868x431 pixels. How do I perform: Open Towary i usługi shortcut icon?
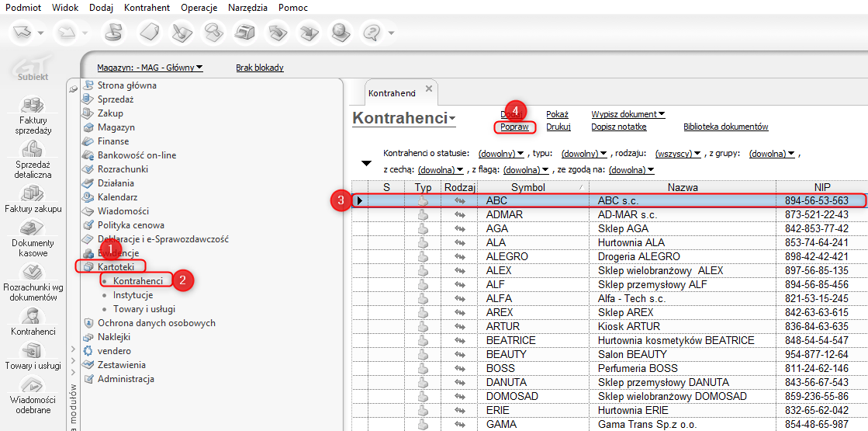pyautogui.click(x=33, y=356)
